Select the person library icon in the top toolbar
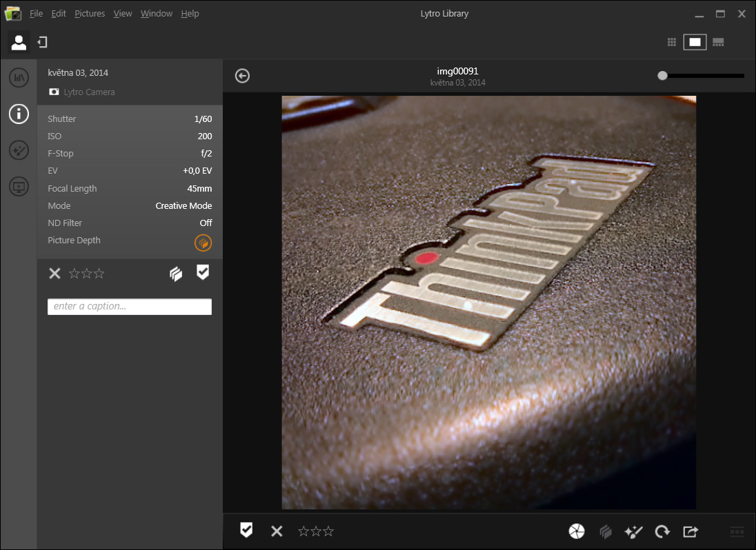The width and height of the screenshot is (756, 550). (19, 42)
